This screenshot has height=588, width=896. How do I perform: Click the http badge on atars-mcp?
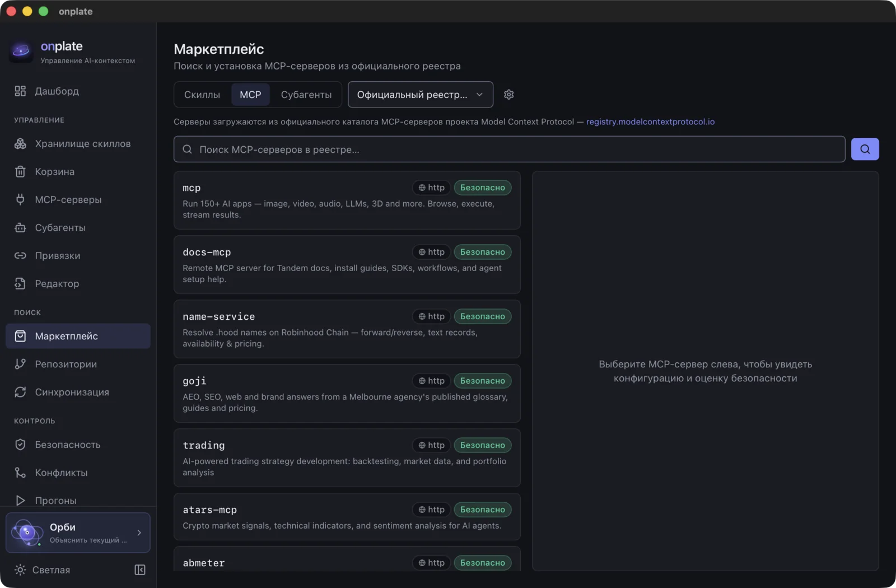coord(431,510)
